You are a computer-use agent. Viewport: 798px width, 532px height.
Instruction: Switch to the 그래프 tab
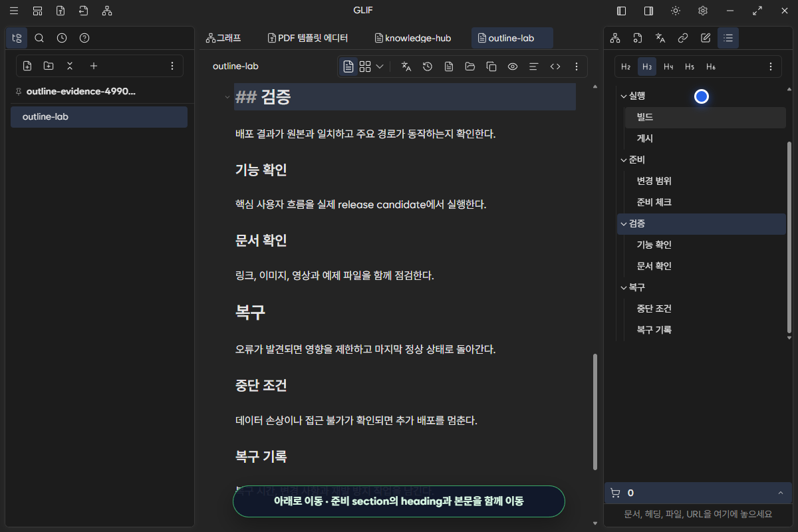tap(223, 38)
